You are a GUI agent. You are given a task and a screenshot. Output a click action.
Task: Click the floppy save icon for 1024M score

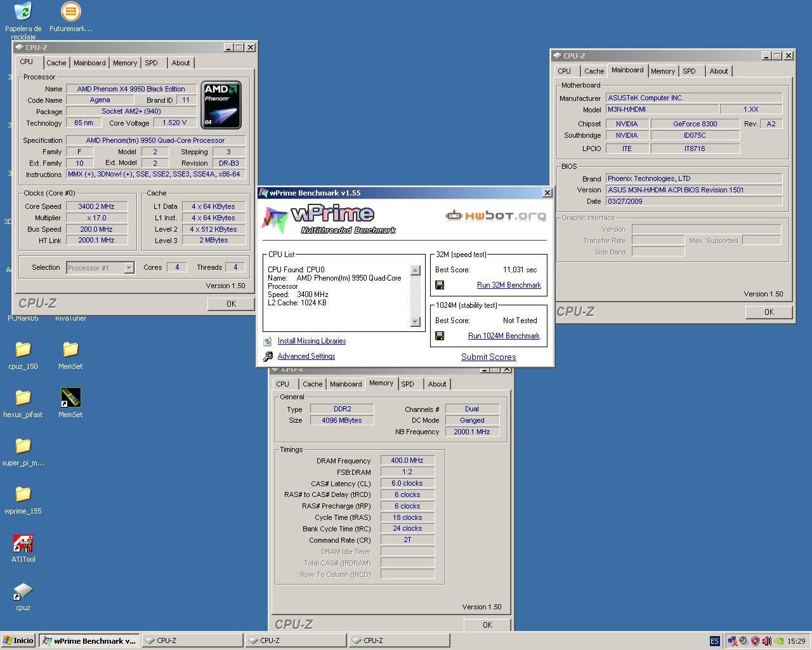(x=440, y=336)
